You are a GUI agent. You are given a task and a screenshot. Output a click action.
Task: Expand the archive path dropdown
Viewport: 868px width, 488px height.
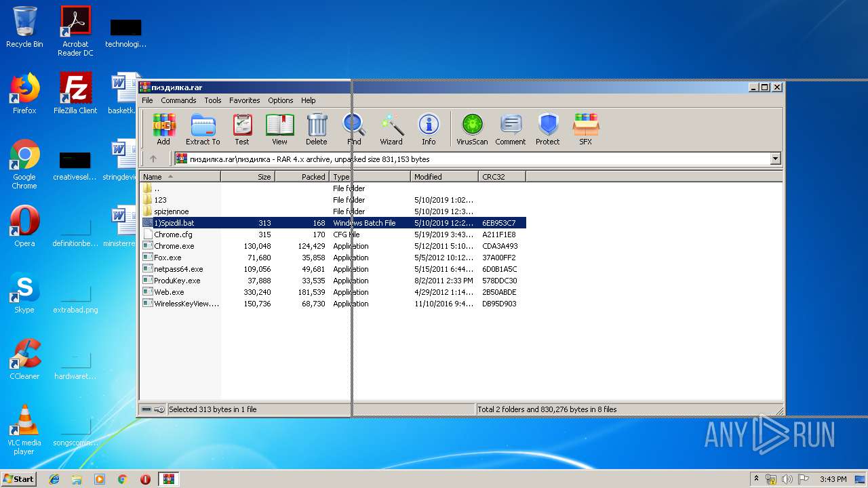point(775,159)
